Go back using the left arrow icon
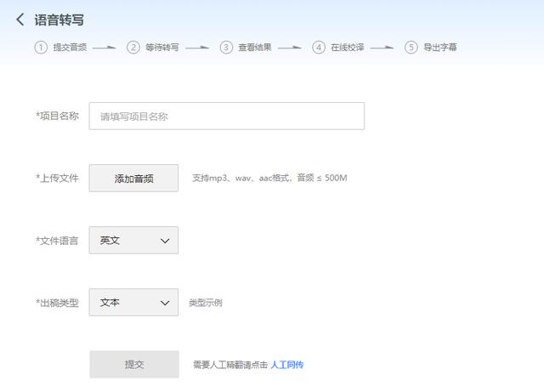The height and width of the screenshot is (392, 544). 20,20
